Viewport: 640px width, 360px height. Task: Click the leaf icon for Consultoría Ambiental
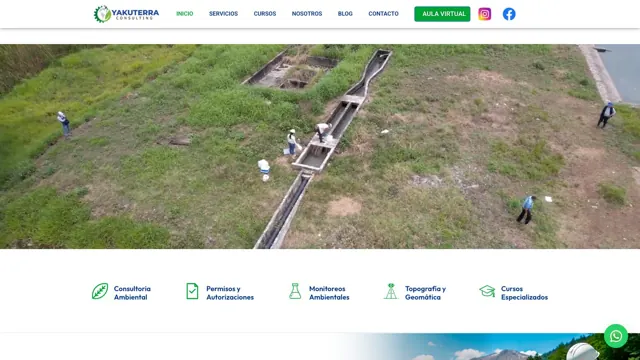100,291
